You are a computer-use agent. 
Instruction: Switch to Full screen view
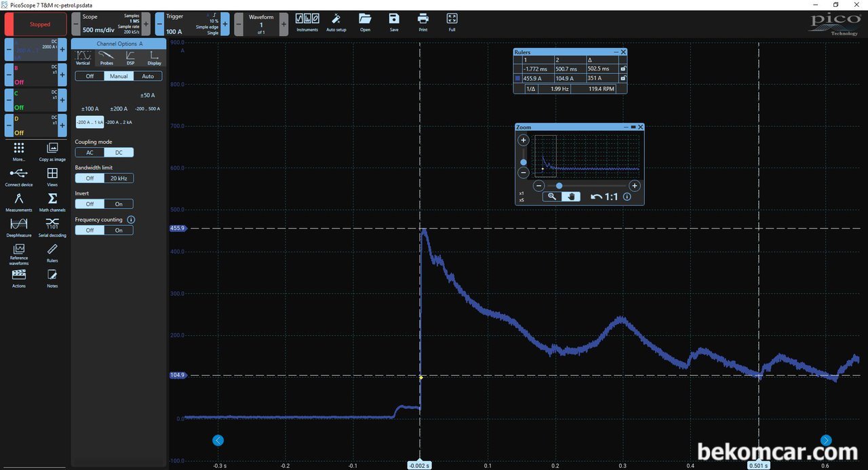pos(452,22)
